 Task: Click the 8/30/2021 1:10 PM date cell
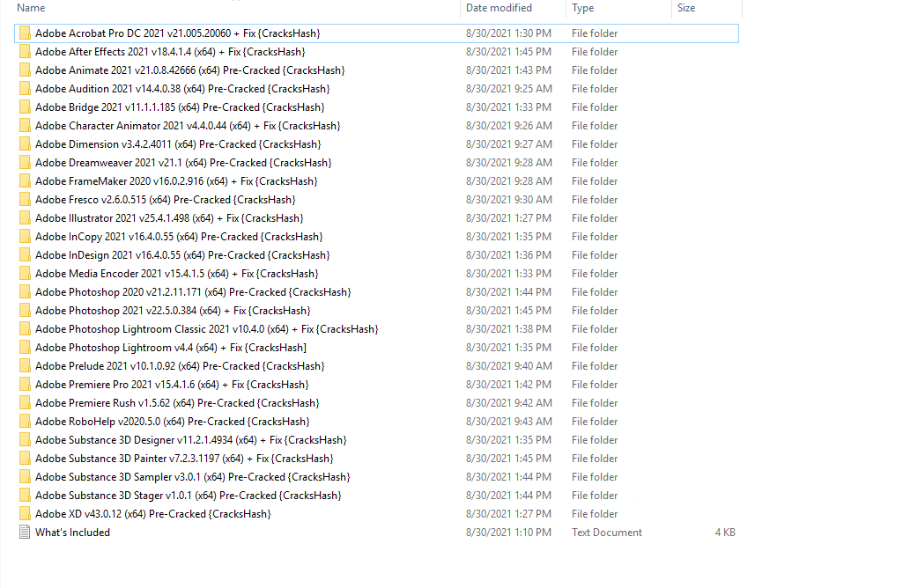coord(508,533)
